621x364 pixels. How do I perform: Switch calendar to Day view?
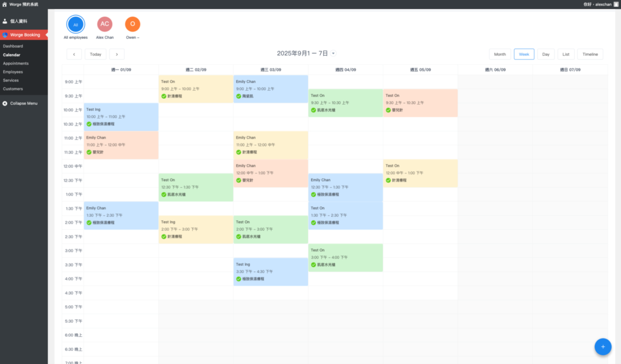pyautogui.click(x=546, y=54)
